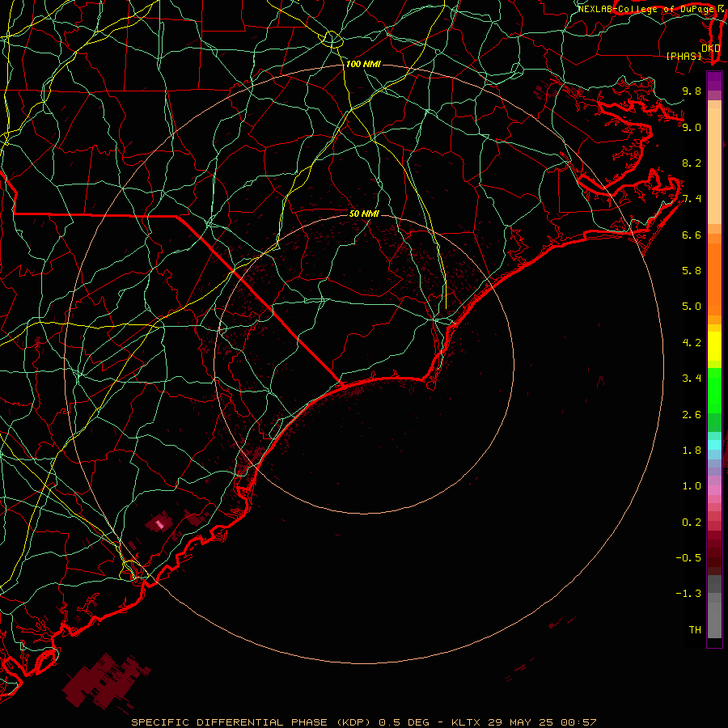This screenshot has width=728, height=728.
Task: Click the TH threshold label on the scale
Action: pos(695,630)
